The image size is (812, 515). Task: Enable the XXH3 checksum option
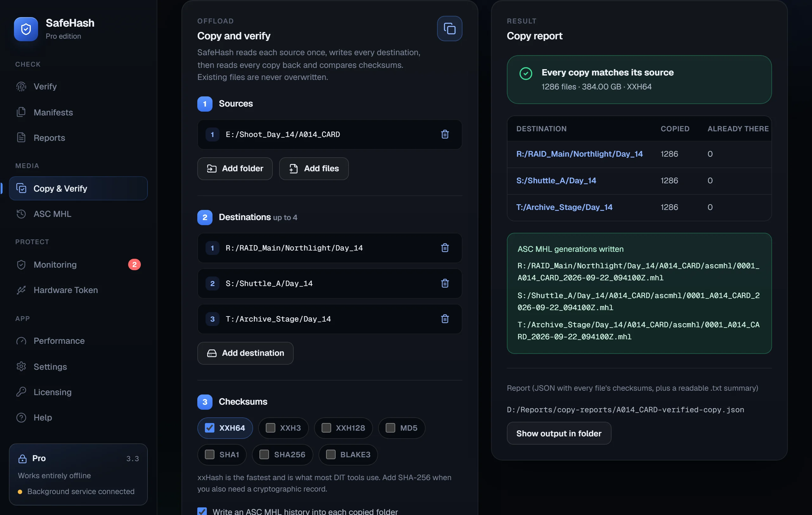click(x=283, y=428)
